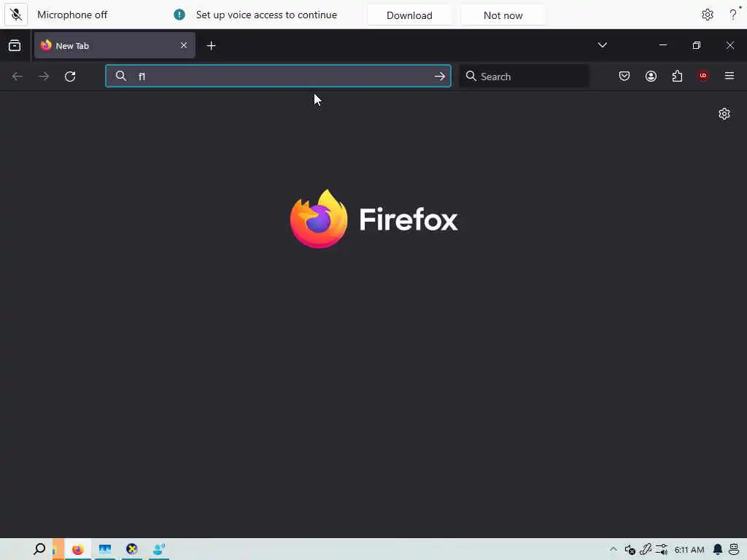Open the yellow X app in taskbar

tap(132, 549)
